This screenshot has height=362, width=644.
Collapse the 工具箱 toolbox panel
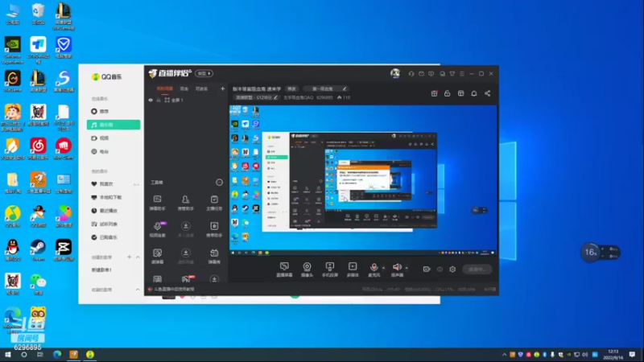point(219,183)
